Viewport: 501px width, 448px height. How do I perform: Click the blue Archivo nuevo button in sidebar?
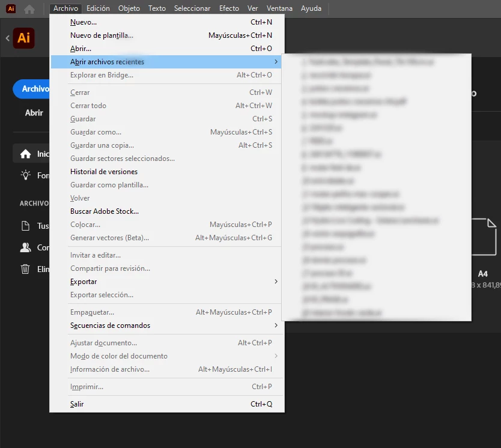point(31,89)
